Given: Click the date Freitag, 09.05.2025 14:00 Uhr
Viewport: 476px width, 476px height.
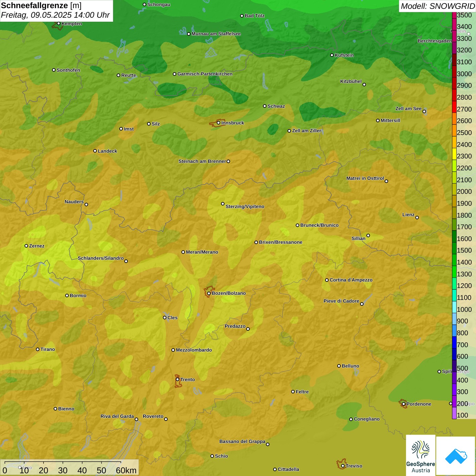Looking at the screenshot, I should tap(55, 15).
